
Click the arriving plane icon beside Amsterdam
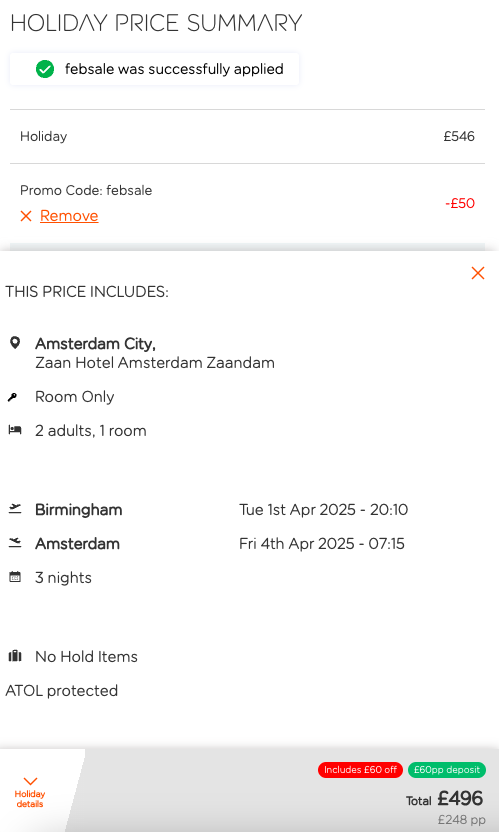coord(15,543)
